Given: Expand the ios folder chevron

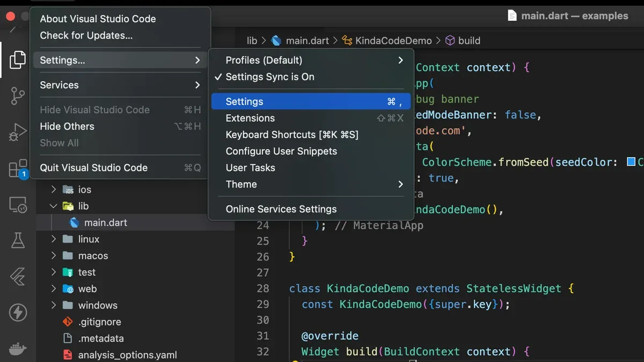Looking at the screenshot, I should click(53, 189).
